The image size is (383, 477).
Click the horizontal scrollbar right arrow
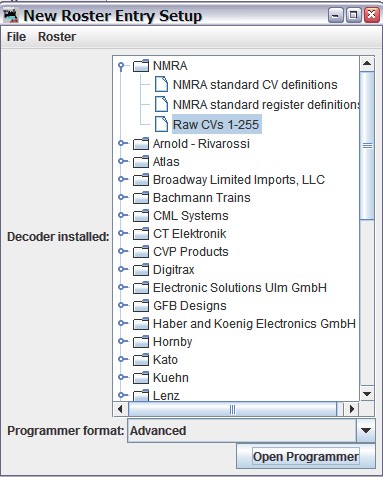click(x=352, y=409)
